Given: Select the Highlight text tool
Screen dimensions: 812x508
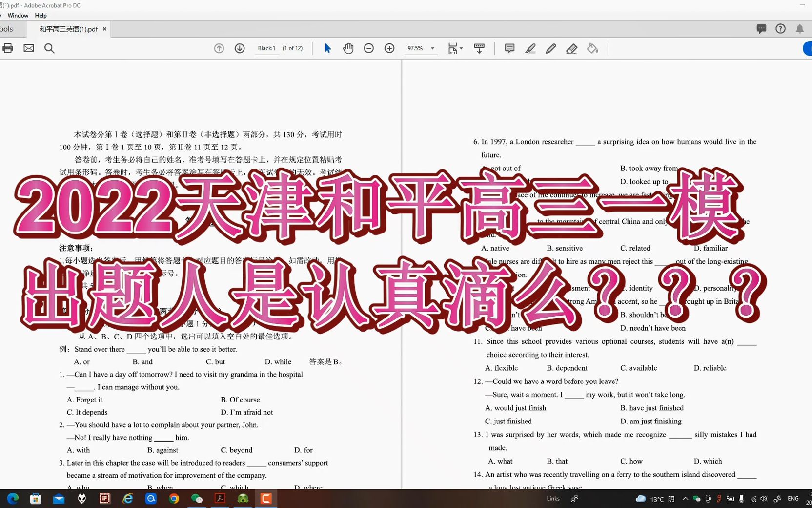Looking at the screenshot, I should click(530, 48).
